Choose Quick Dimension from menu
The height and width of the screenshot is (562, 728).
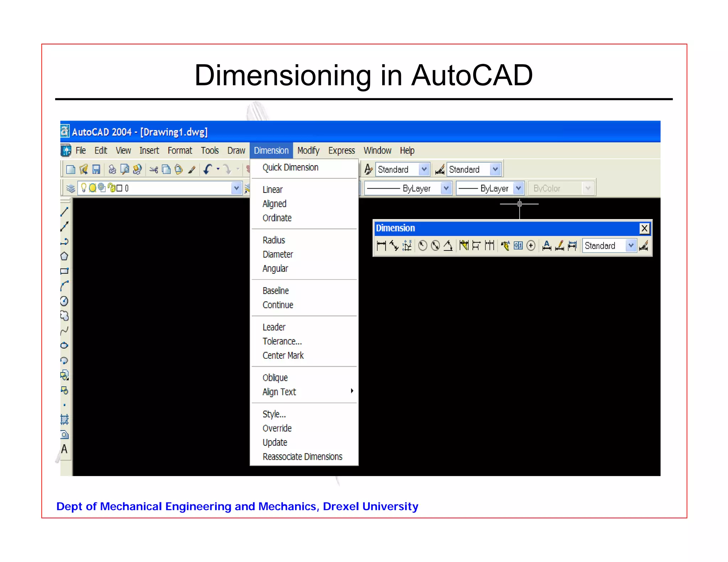[304, 167]
